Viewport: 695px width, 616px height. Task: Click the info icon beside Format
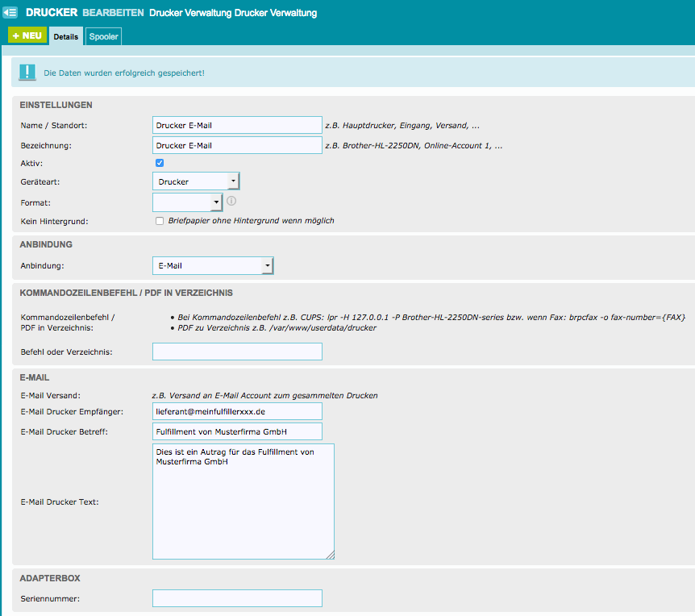tap(231, 202)
